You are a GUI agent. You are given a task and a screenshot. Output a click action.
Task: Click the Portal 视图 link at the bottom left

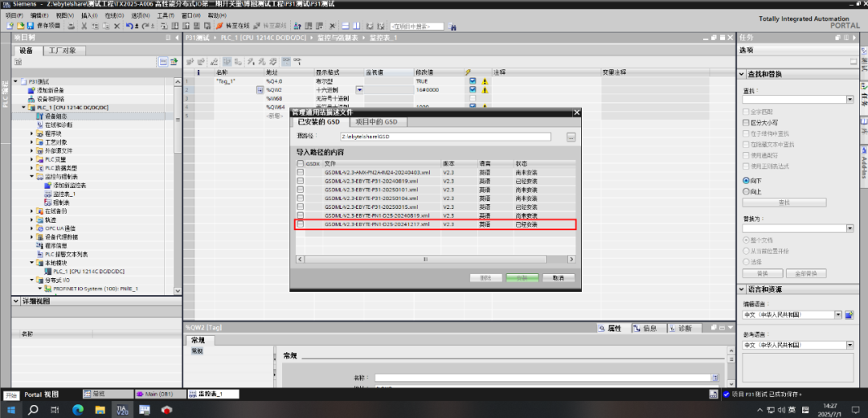click(41, 394)
